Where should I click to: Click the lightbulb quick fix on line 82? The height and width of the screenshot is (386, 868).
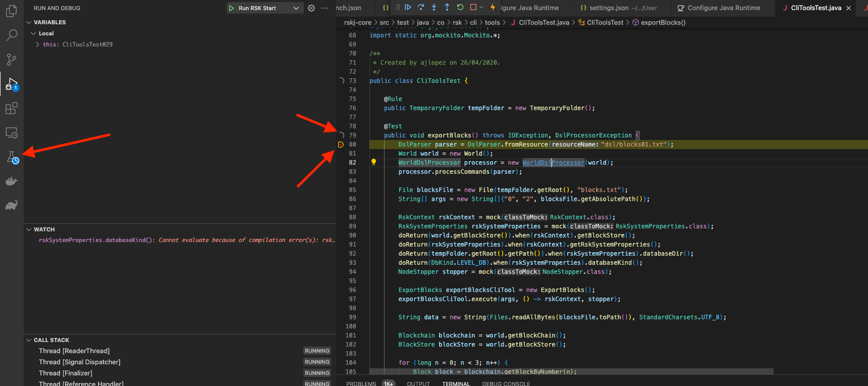373,162
